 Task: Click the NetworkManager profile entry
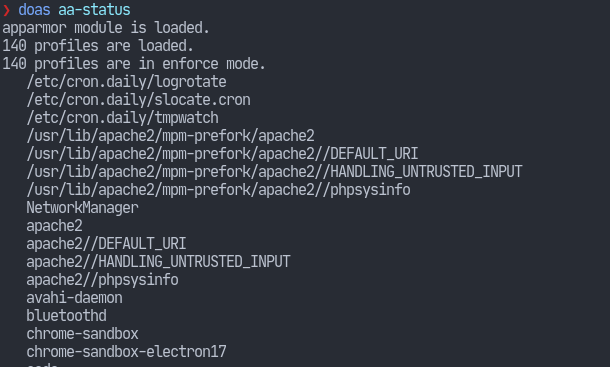pyautogui.click(x=82, y=207)
